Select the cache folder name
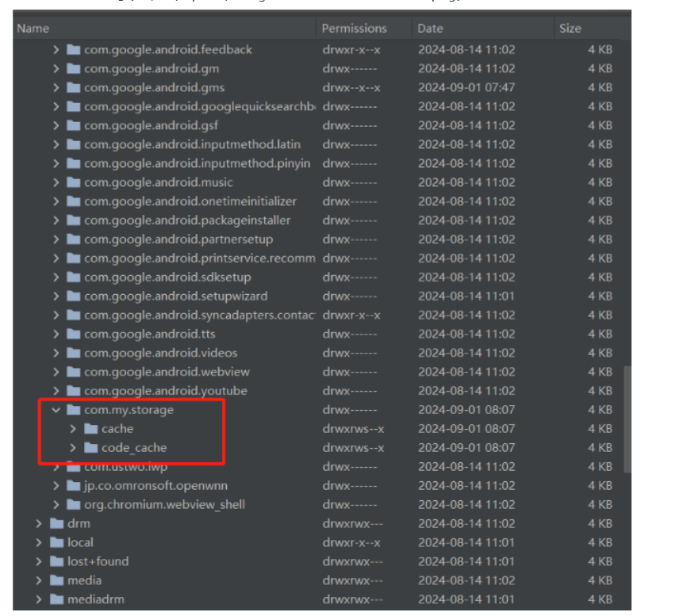This screenshot has height=616, width=691. [x=117, y=429]
